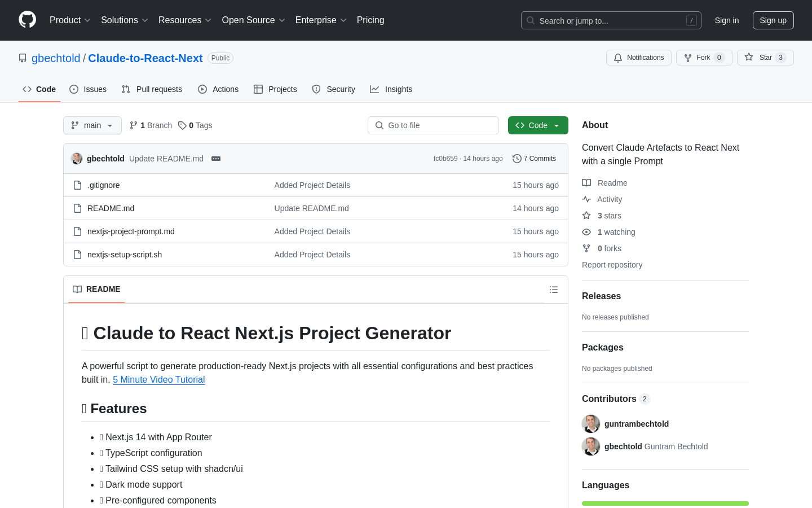Open the Claude-to-React-Next repository link

(145, 58)
